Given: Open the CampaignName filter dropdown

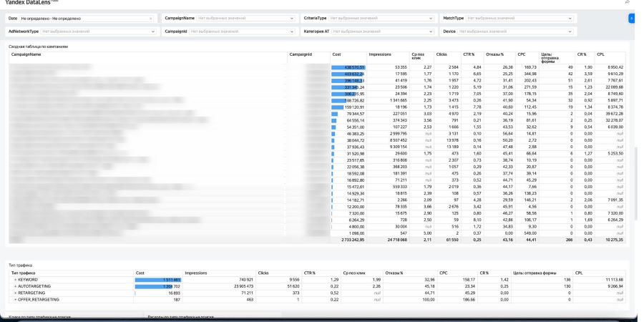Looking at the screenshot, I should (246, 19).
